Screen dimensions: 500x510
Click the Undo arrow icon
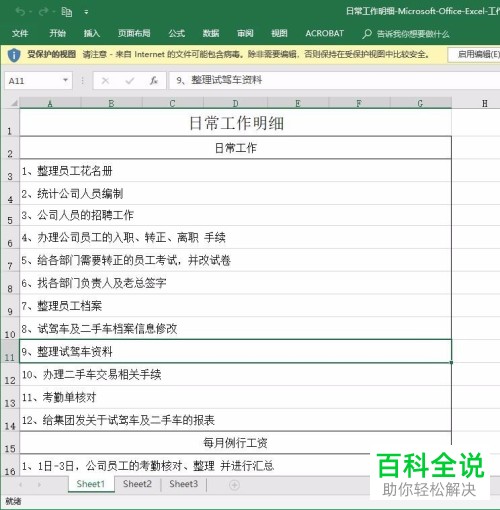click(21, 12)
